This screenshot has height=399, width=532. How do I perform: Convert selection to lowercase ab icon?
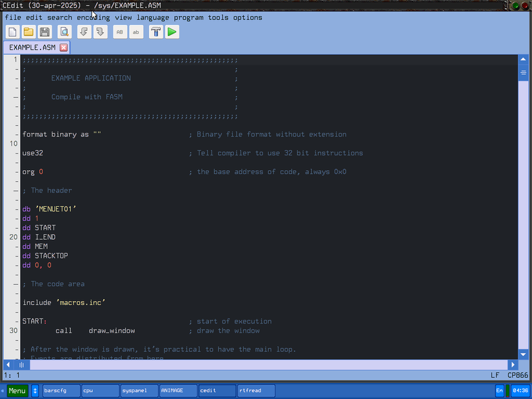point(136,32)
